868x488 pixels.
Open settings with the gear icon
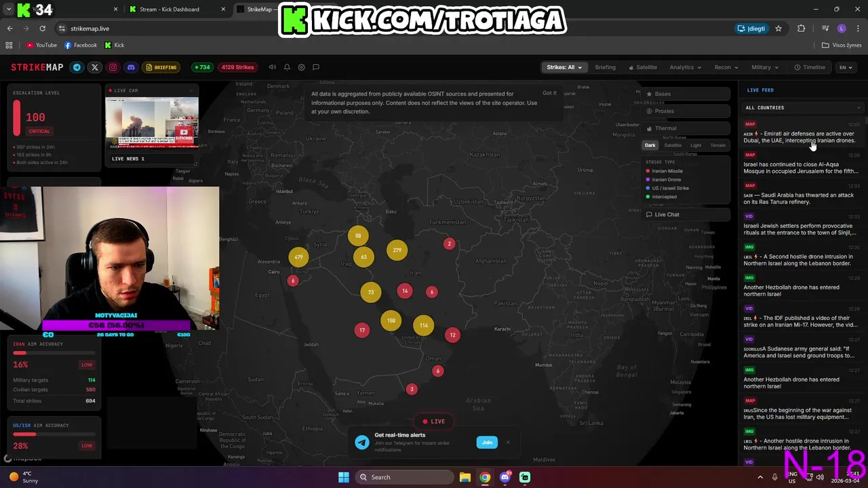point(302,67)
